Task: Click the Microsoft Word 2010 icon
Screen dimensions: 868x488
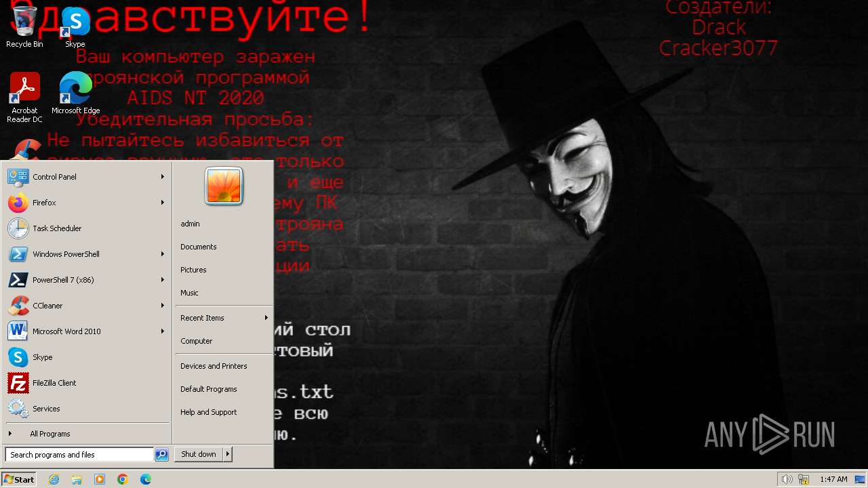Action: [18, 331]
